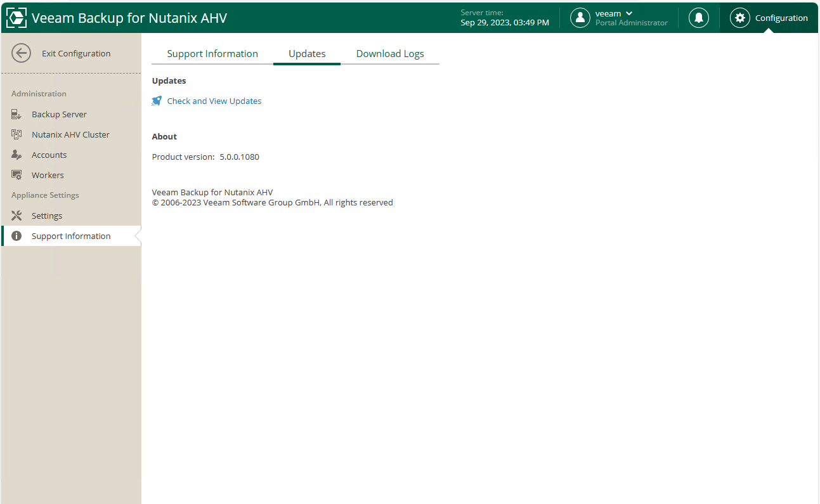
Task: Click the Server time: label
Action: pos(482,13)
